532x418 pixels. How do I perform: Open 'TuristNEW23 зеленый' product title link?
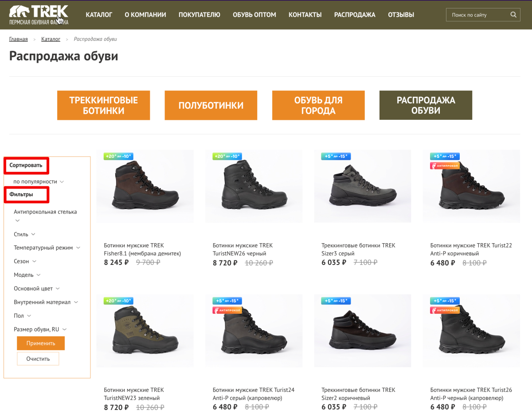134,394
